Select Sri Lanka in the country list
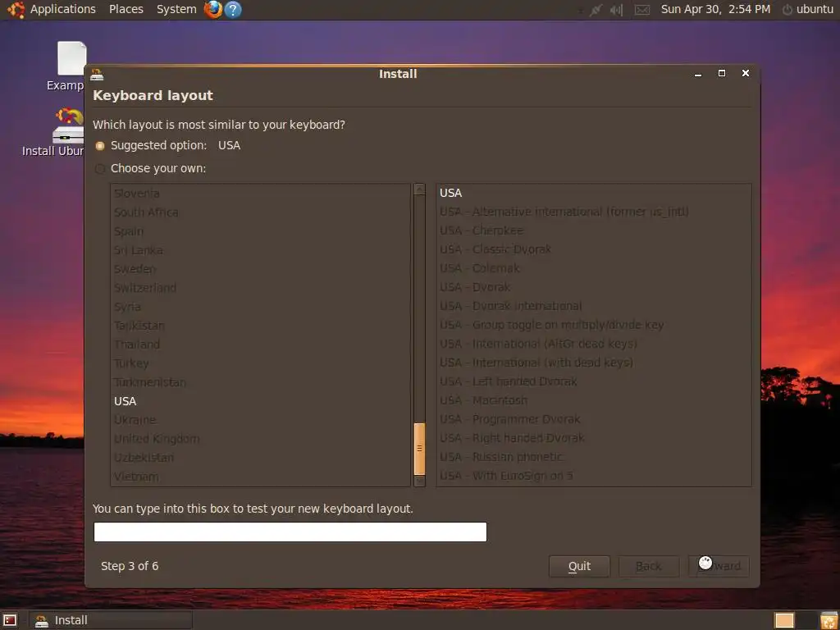The width and height of the screenshot is (840, 630). click(260, 250)
